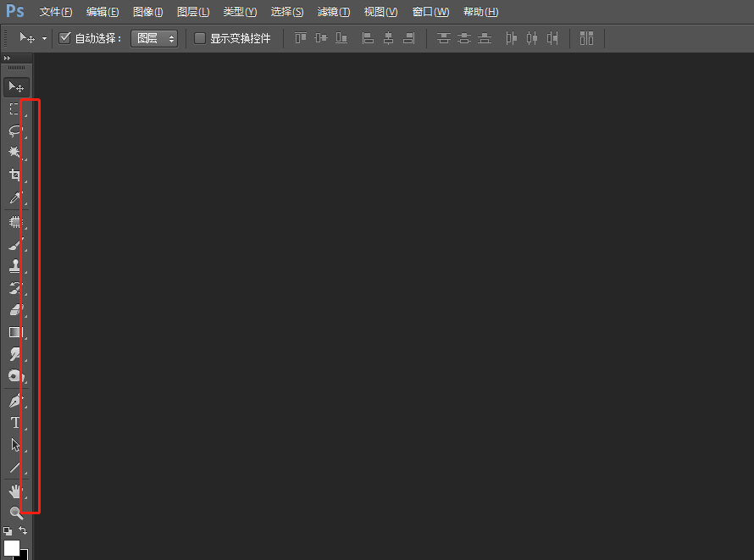Align bottom edges of layers

coord(341,37)
